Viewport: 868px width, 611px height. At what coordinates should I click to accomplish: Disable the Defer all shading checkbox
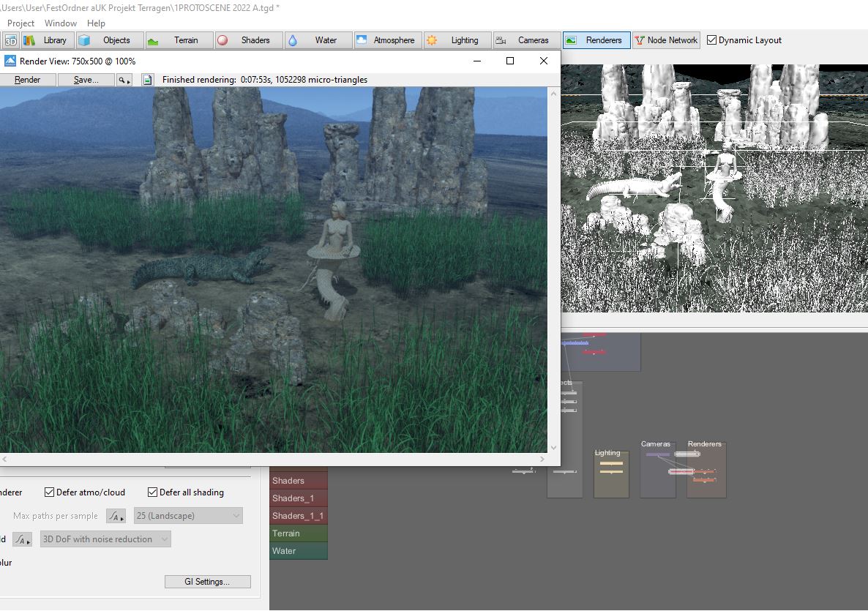(x=153, y=492)
